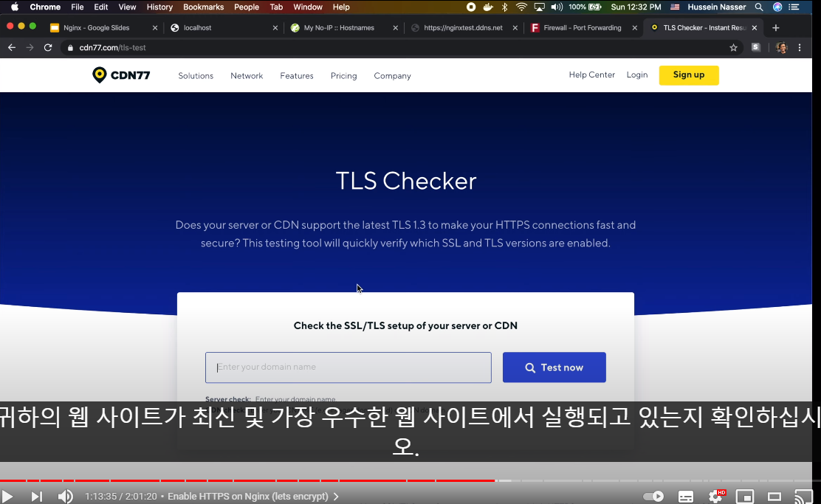Click the CDN77 logo
Image resolution: width=821 pixels, height=504 pixels.
(x=121, y=75)
